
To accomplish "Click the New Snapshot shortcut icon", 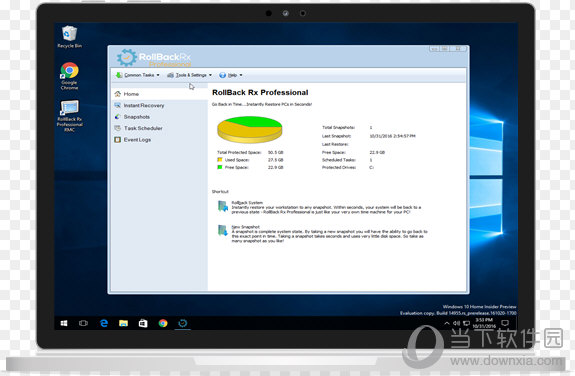I will (223, 230).
